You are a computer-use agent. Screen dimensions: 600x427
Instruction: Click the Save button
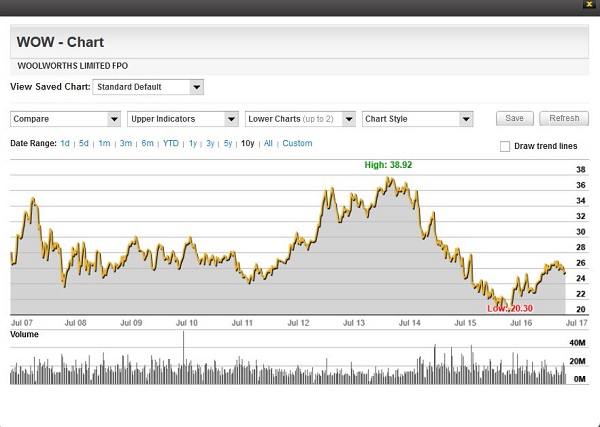tap(514, 118)
